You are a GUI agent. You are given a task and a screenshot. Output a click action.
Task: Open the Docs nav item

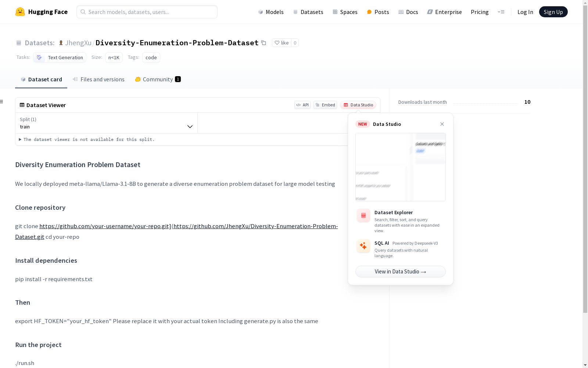click(x=408, y=12)
